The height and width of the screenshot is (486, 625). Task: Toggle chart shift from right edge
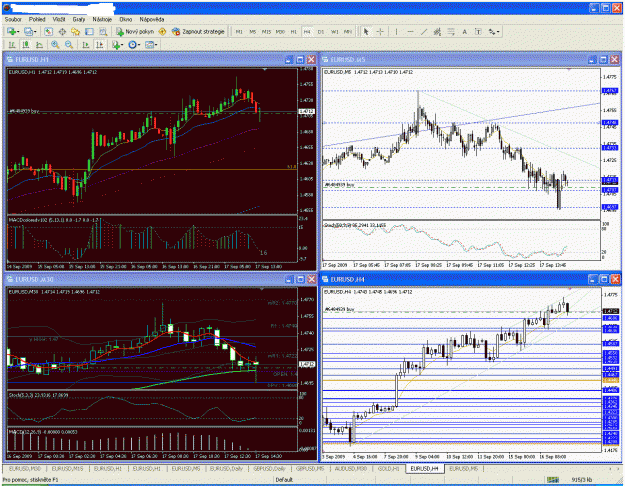[x=99, y=45]
